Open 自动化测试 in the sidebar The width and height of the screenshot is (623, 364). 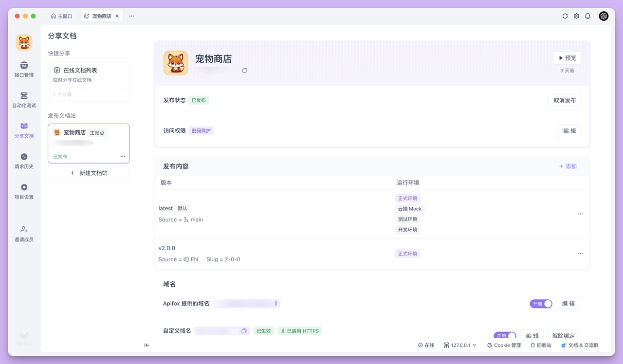coord(24,100)
